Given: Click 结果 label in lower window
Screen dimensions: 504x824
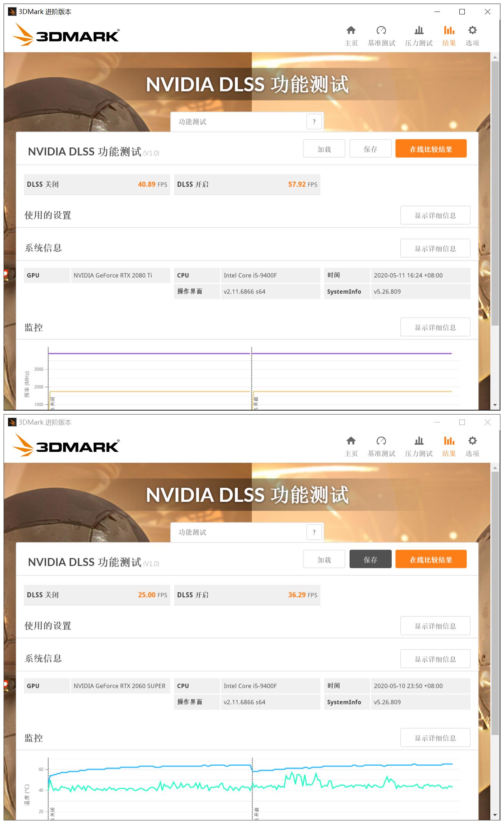Looking at the screenshot, I should [449, 453].
